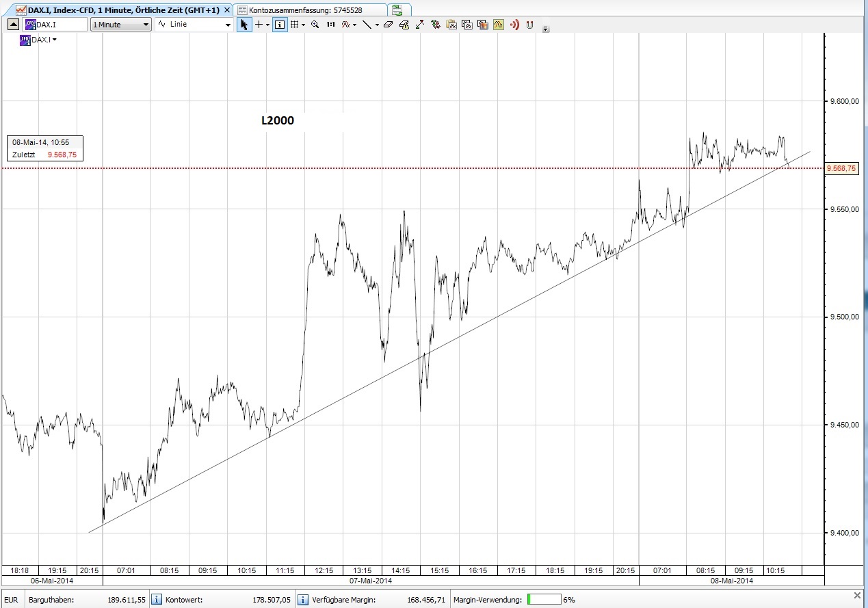Click the chart grid display icon
The height and width of the screenshot is (608, 868).
(x=294, y=25)
